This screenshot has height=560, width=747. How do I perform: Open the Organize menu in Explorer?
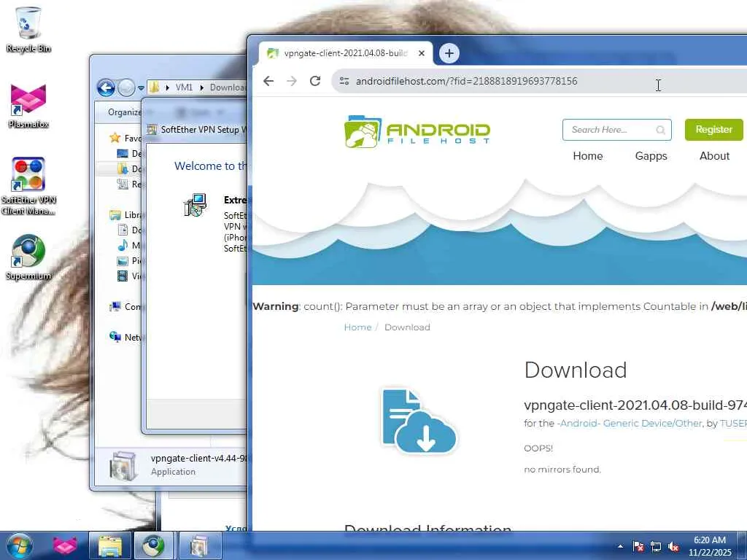coord(124,112)
